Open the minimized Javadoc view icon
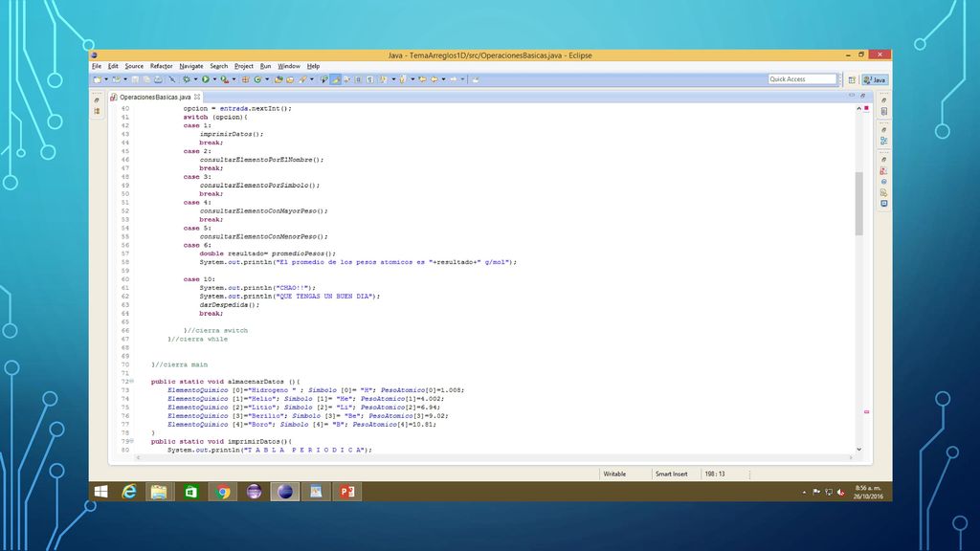Screen dimensions: 980x551 (883, 182)
